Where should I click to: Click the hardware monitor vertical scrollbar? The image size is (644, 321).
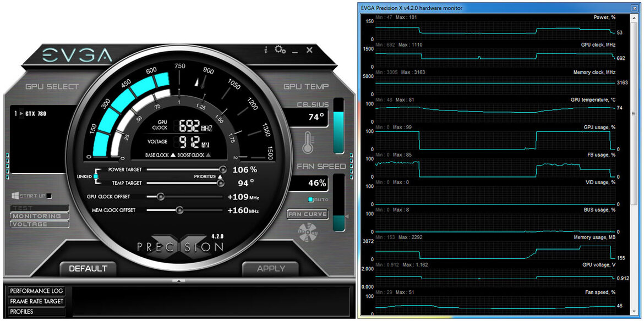635,164
